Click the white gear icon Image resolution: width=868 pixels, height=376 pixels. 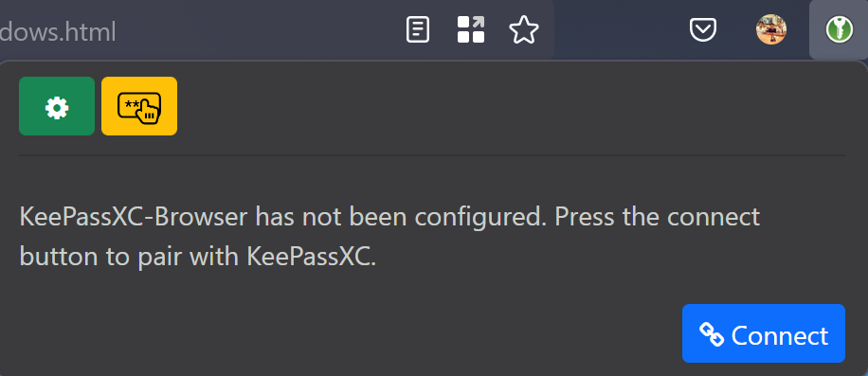click(x=57, y=108)
